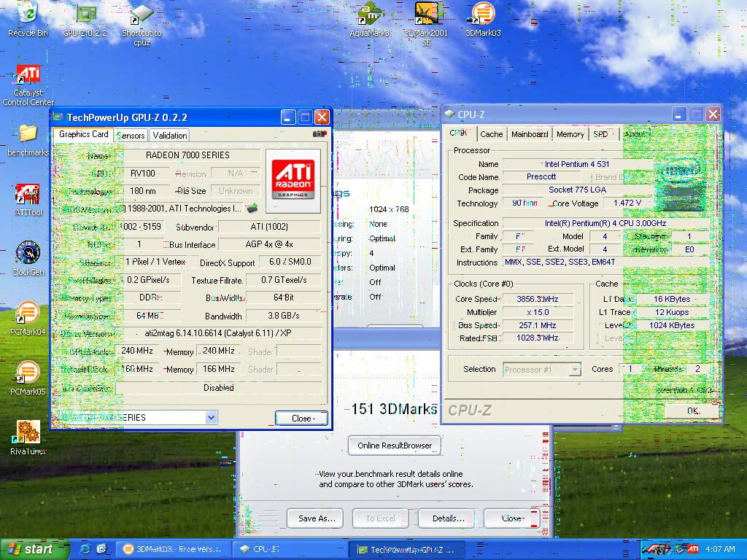
Task: Open the benchmarks folder
Action: click(28, 140)
